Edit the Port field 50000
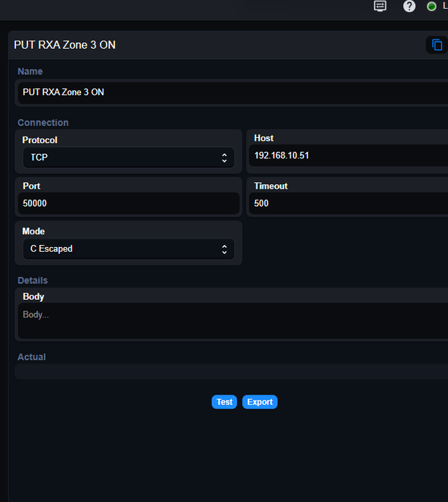The height and width of the screenshot is (502, 448). click(129, 203)
